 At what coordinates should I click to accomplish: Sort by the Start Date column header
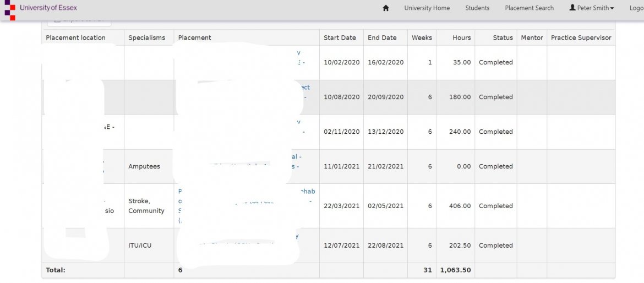click(340, 38)
